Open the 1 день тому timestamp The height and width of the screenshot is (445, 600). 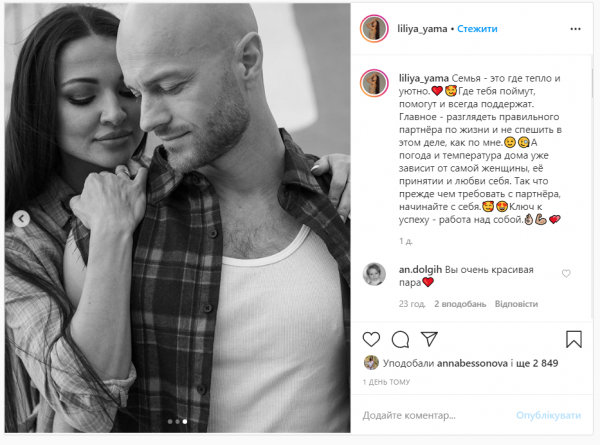(386, 382)
